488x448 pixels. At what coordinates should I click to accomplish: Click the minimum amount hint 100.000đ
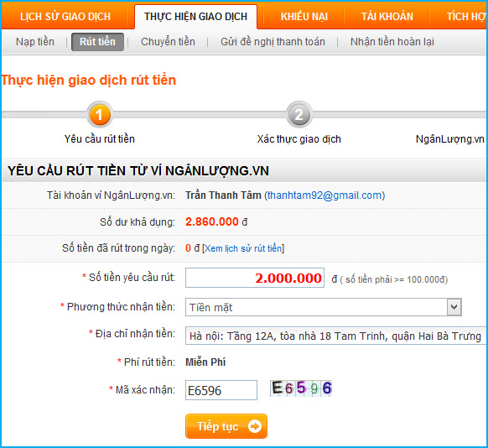393,279
